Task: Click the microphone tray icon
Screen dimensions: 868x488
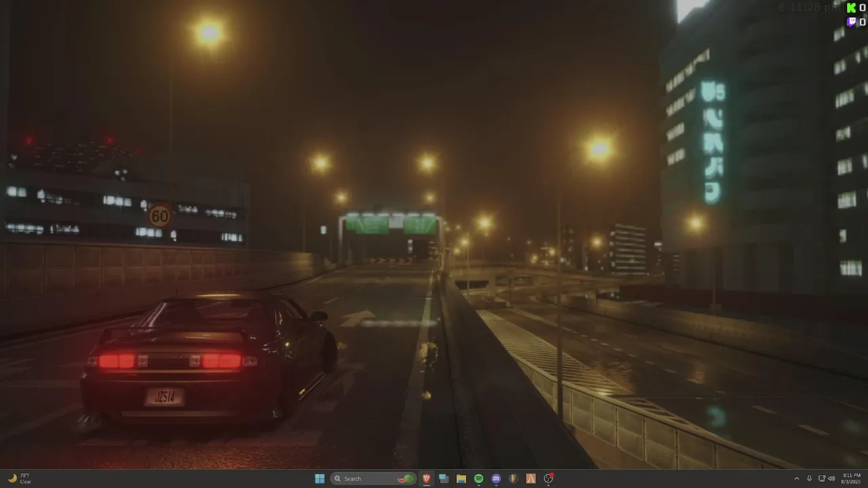Action: (x=809, y=479)
